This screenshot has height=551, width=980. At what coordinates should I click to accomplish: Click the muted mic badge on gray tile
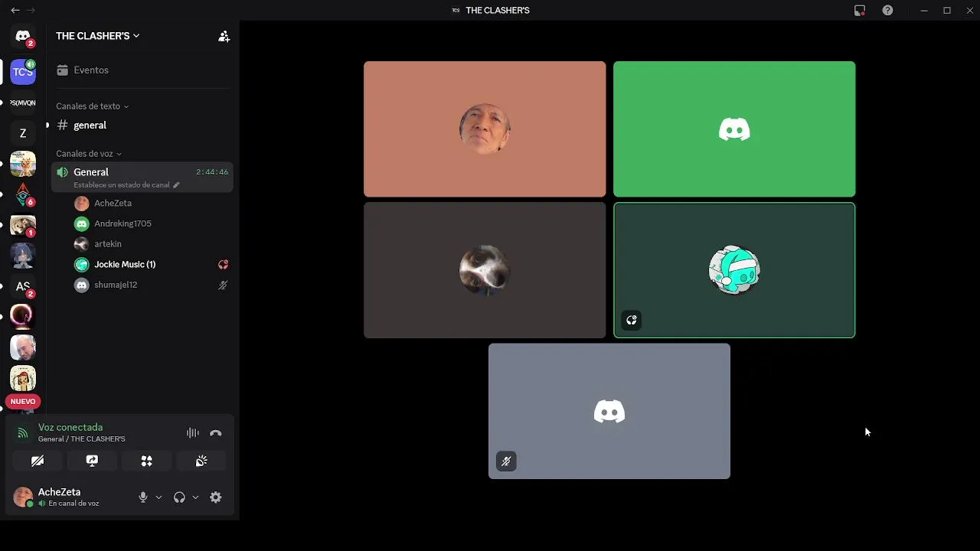506,461
